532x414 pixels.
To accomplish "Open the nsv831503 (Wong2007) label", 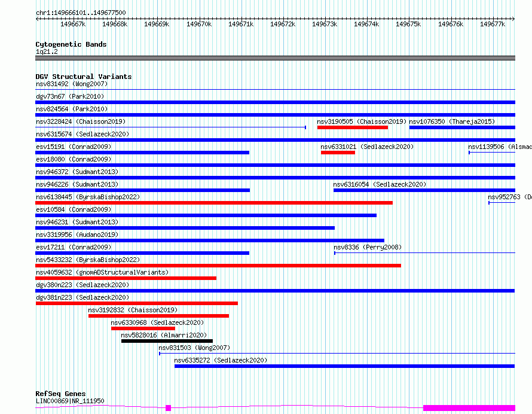I will click(x=194, y=348).
